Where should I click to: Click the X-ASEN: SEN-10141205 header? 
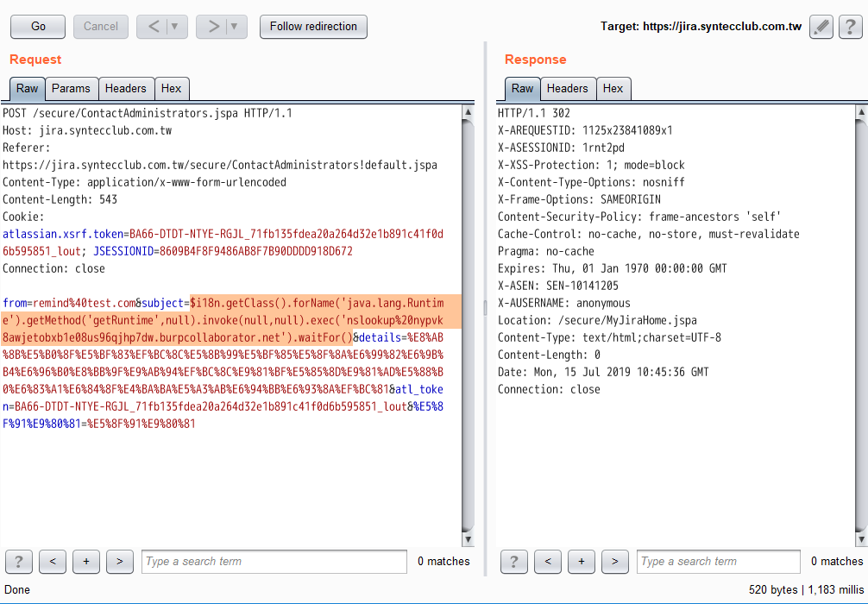click(x=558, y=286)
